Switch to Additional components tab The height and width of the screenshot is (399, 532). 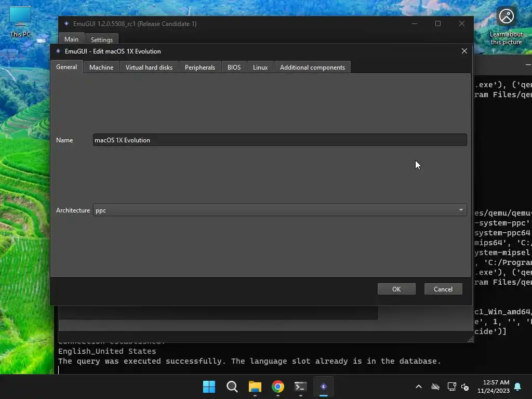(312, 67)
